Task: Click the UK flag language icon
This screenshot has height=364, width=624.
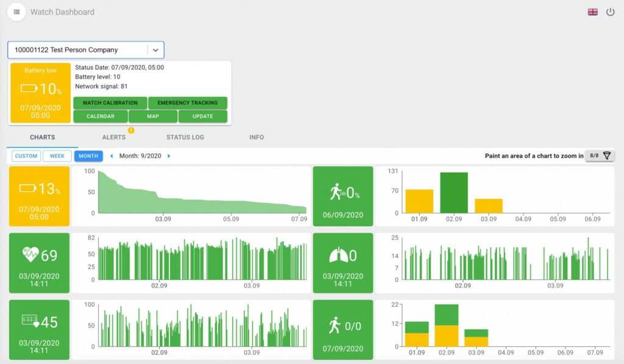Action: (x=592, y=12)
